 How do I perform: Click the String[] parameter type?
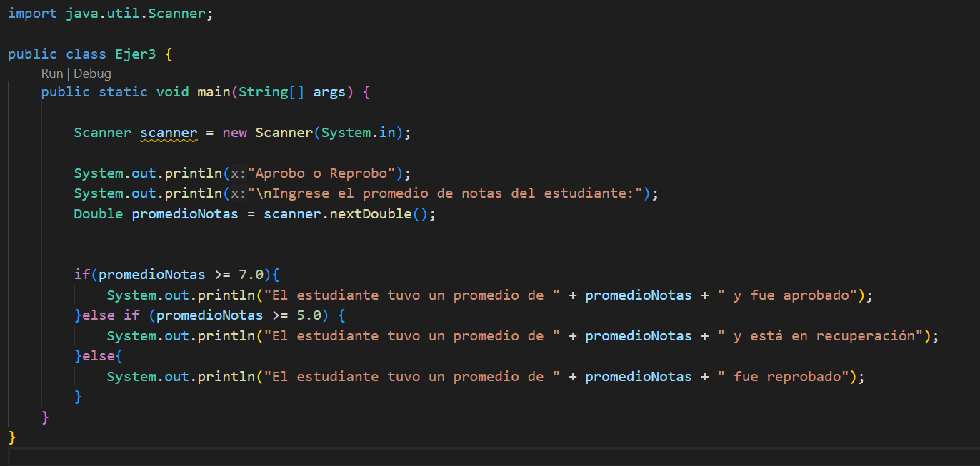point(271,92)
